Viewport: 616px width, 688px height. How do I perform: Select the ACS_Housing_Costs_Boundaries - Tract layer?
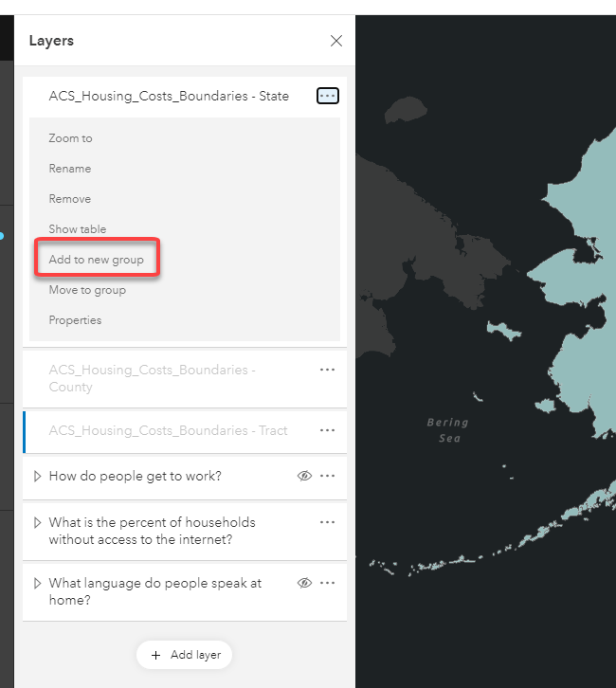168,430
